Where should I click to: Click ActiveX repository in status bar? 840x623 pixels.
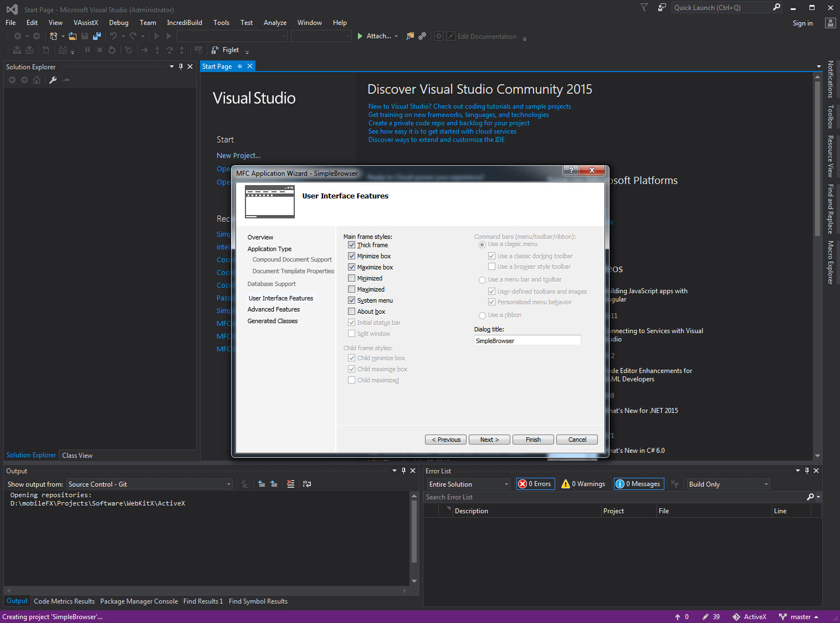click(x=749, y=617)
